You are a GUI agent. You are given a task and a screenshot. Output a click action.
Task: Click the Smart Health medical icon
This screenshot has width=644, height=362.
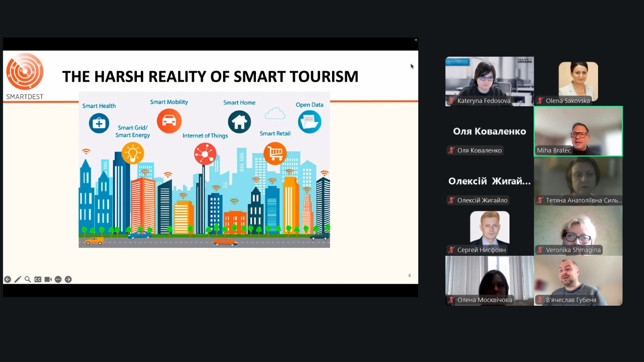coord(99,123)
